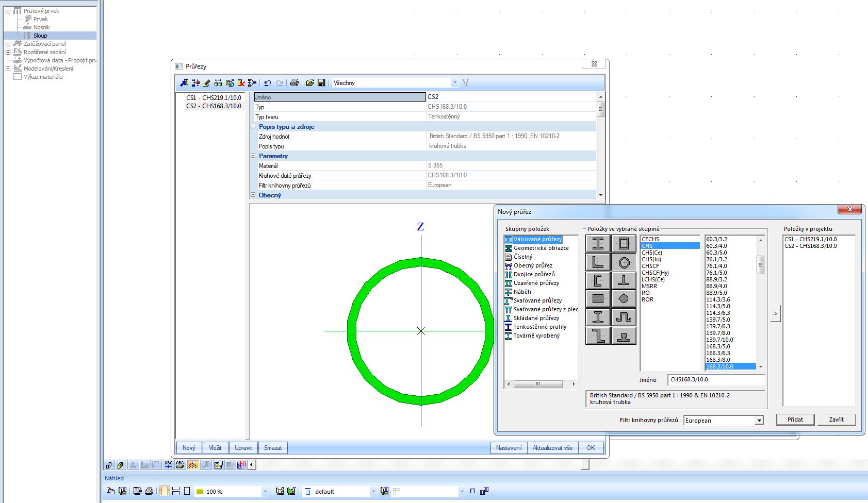
Task: Open the default template dropdown
Action: 373,492
